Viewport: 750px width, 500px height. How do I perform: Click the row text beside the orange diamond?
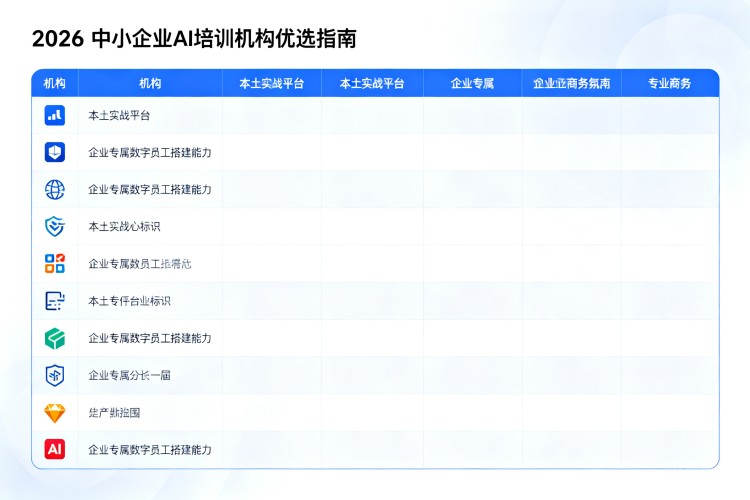(x=114, y=413)
